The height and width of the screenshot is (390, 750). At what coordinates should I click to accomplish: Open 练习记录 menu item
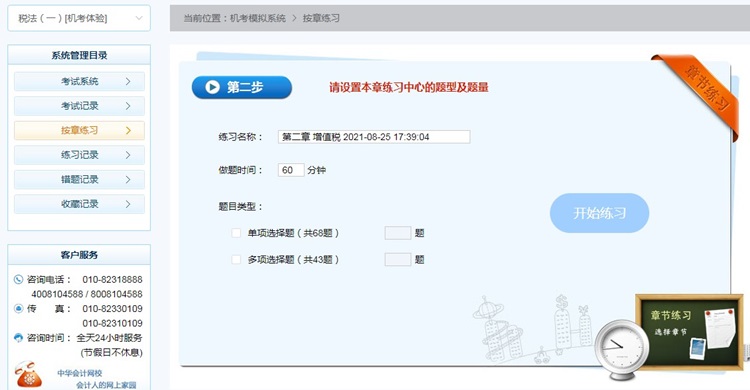click(79, 155)
